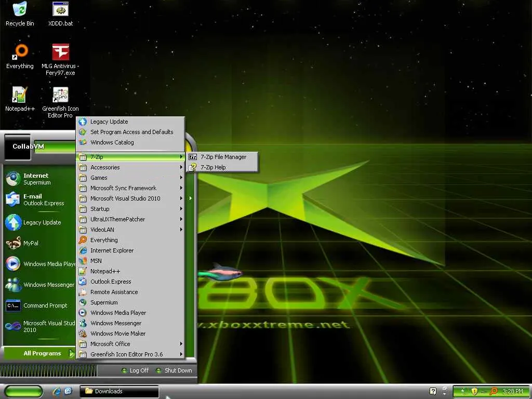Select the XDDD.bat desktop file
The height and width of the screenshot is (399, 532).
[x=60, y=14]
